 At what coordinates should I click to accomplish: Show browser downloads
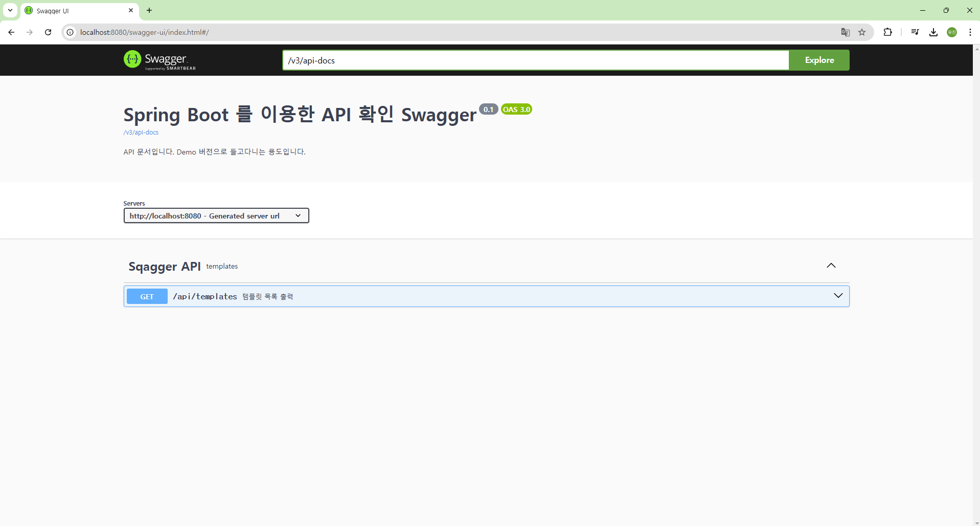(x=933, y=32)
